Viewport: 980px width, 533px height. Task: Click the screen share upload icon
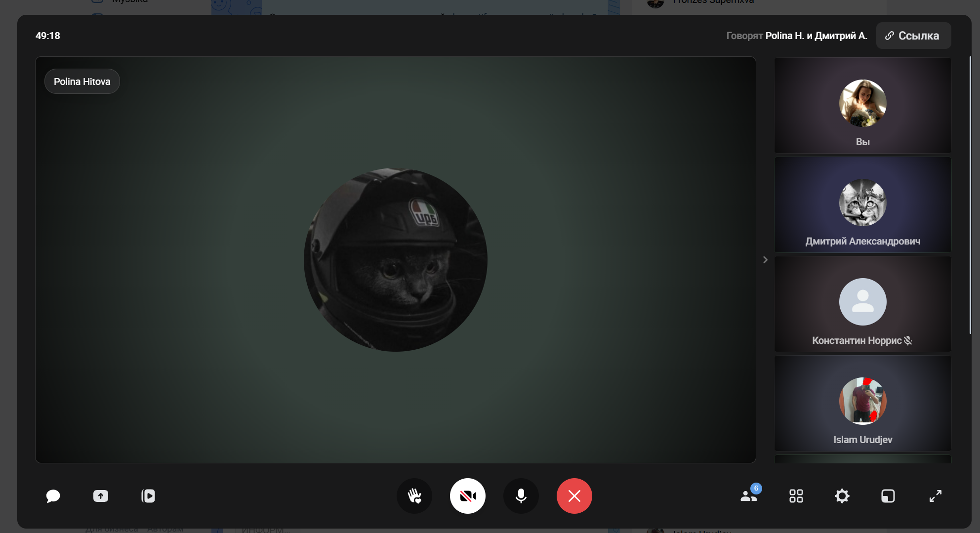coord(101,496)
